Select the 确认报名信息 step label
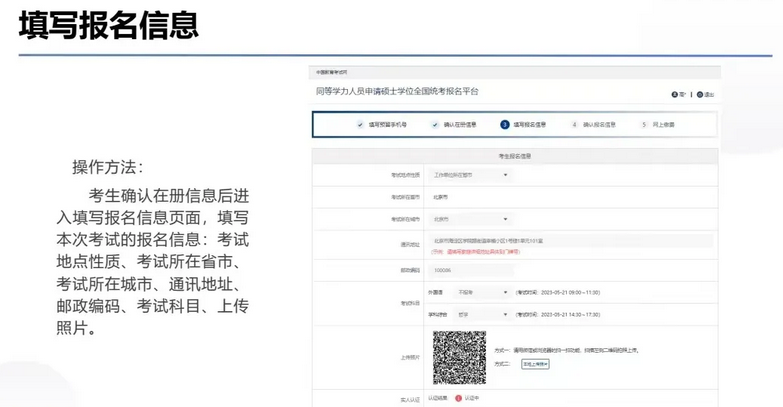The image size is (783, 407). [599, 125]
